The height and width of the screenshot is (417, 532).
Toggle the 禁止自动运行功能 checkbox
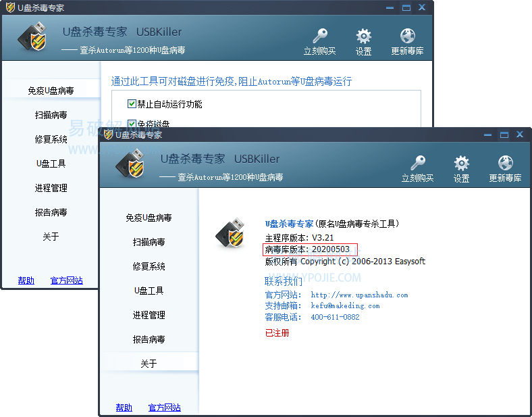point(132,104)
